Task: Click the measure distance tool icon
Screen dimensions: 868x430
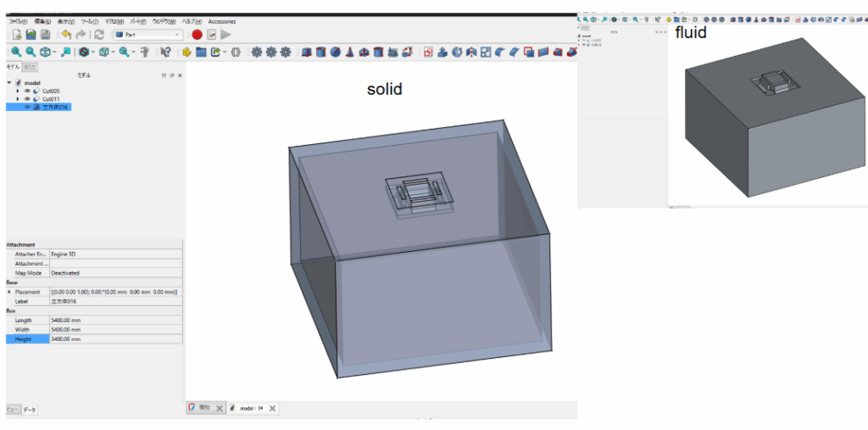Action: coord(144,53)
